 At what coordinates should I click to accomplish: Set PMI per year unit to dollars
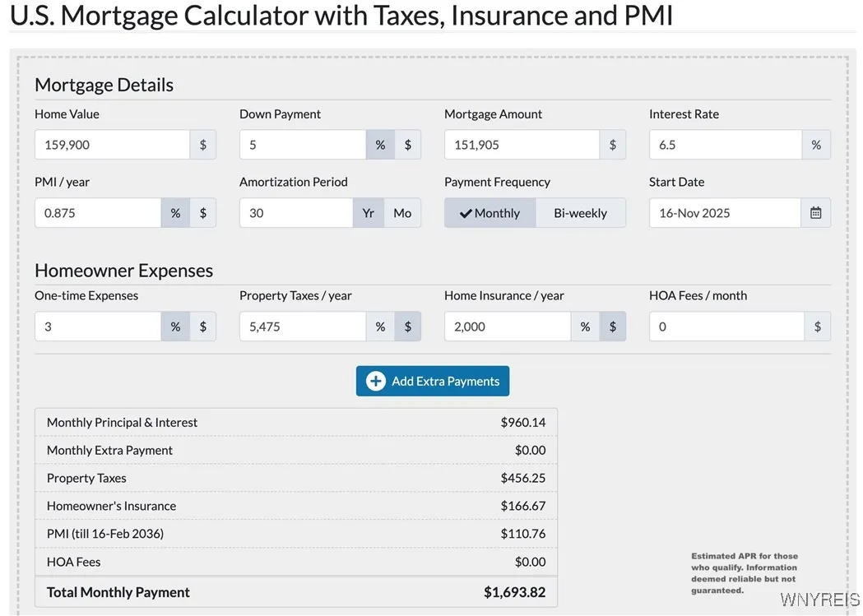(x=203, y=213)
